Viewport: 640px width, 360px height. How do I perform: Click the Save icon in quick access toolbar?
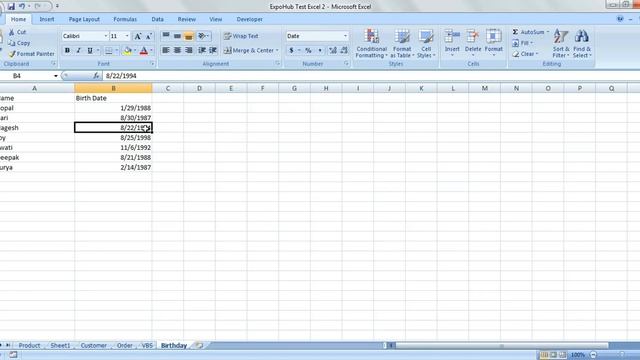(11, 6)
